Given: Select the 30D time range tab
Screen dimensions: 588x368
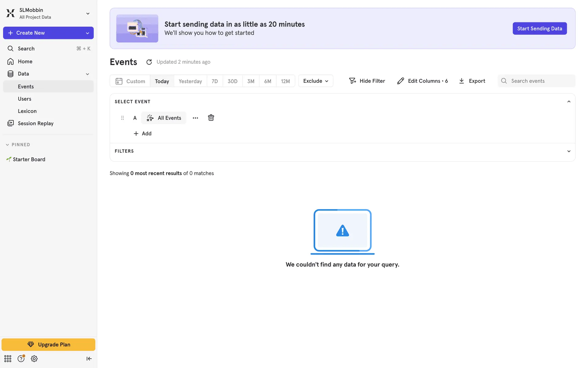Looking at the screenshot, I should pyautogui.click(x=232, y=81).
